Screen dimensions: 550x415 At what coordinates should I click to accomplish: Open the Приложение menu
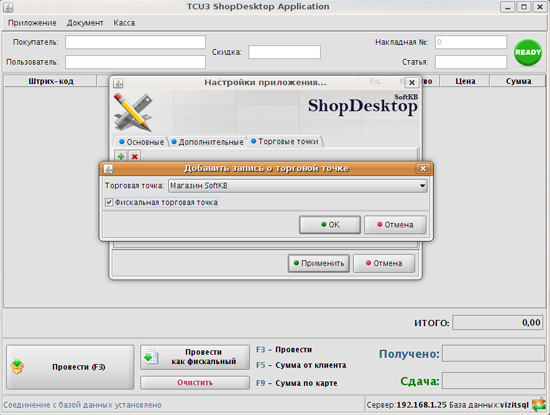tap(32, 23)
